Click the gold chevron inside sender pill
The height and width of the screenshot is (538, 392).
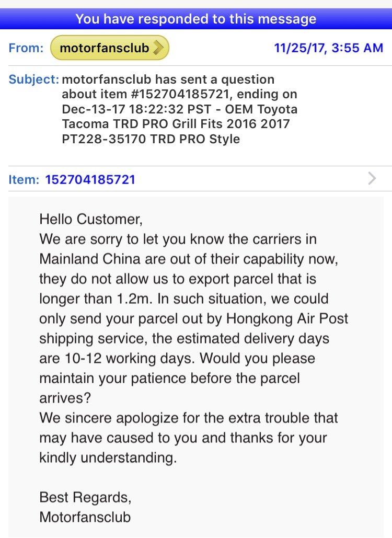158,48
